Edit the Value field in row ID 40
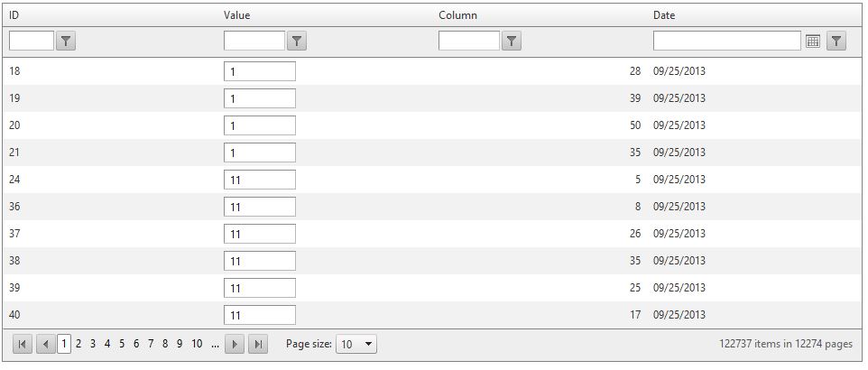This screenshot has height=370, width=868. [260, 315]
